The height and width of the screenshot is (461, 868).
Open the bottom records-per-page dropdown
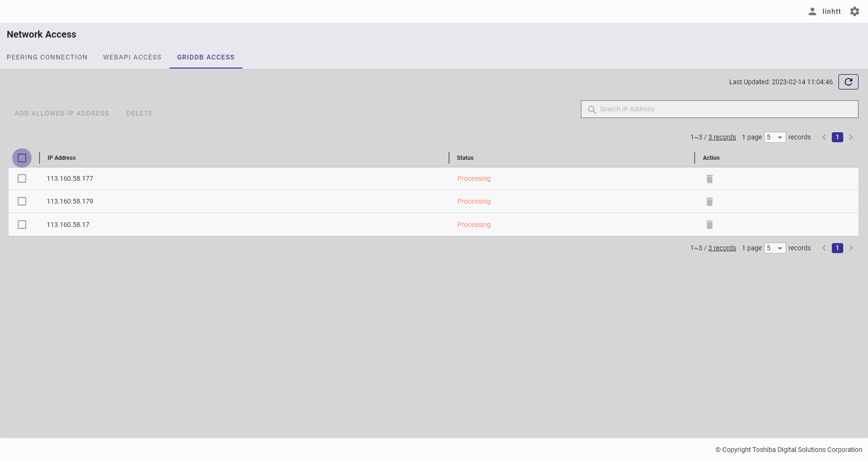pyautogui.click(x=775, y=248)
